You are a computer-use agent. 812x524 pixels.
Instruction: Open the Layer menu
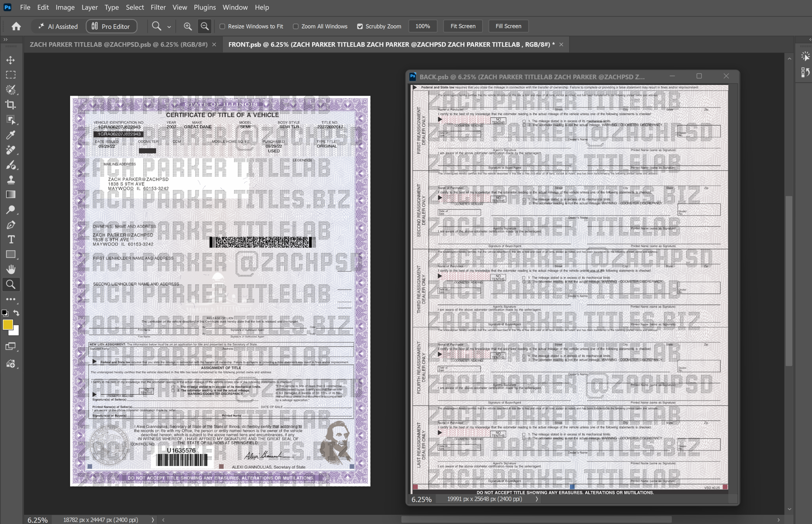pos(89,7)
